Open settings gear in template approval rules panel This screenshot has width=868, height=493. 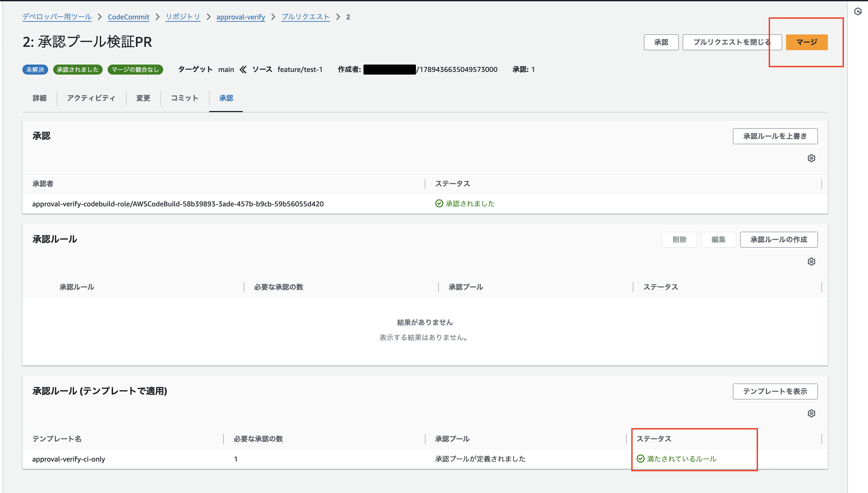[811, 413]
